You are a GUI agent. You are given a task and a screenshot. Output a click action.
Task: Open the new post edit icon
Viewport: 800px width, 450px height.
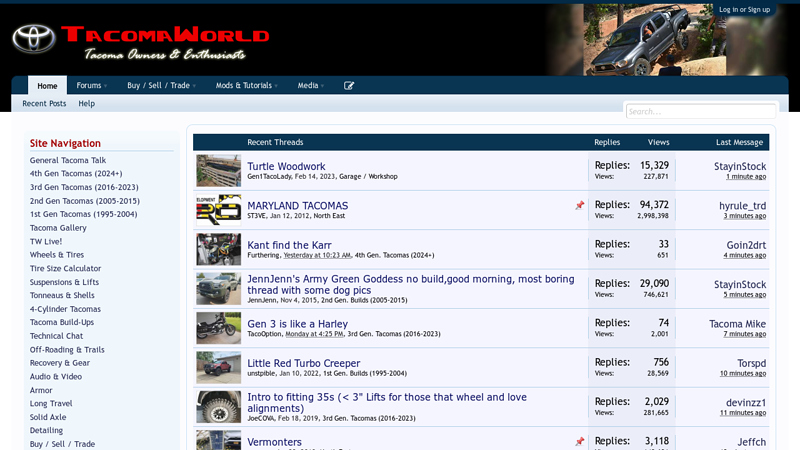coord(349,86)
